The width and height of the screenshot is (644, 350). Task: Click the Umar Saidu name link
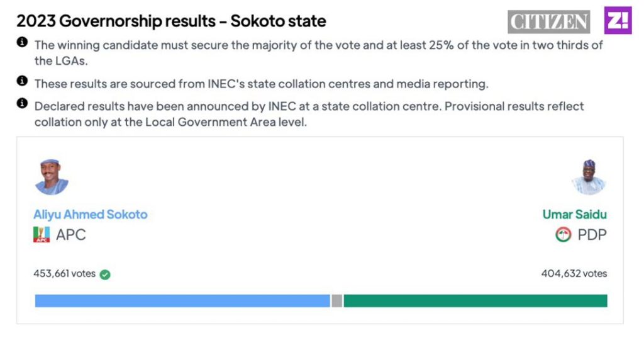tap(575, 214)
